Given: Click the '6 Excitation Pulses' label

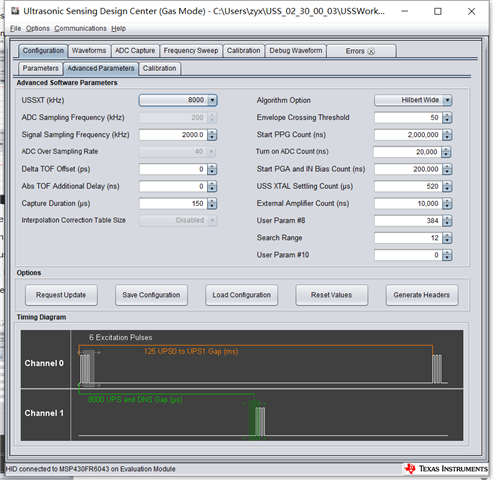Looking at the screenshot, I should tap(120, 337).
